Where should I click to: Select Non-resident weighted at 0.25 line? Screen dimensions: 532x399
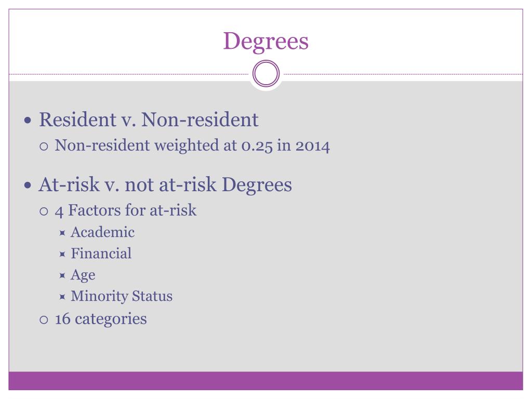click(x=192, y=145)
